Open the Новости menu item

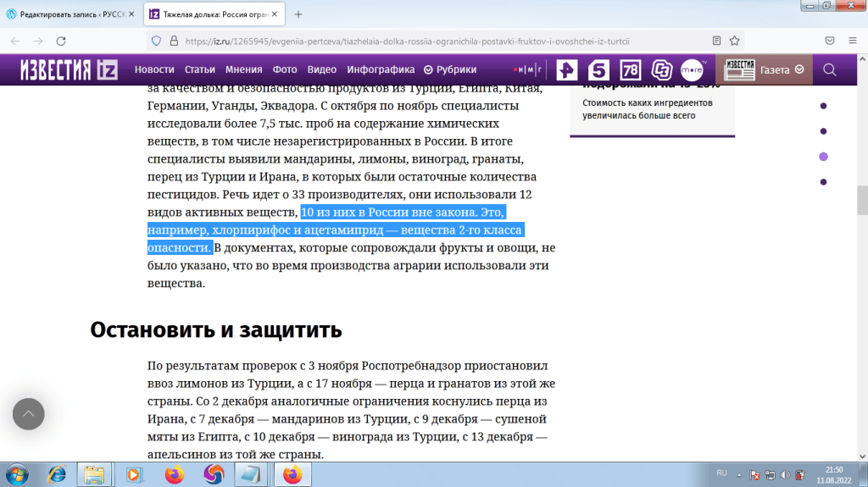[x=154, y=69]
